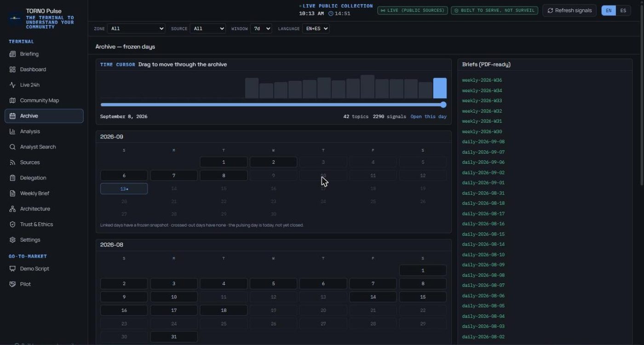This screenshot has width=644, height=345.
Task: Click the Demo Script monitor icon
Action: (x=12, y=269)
